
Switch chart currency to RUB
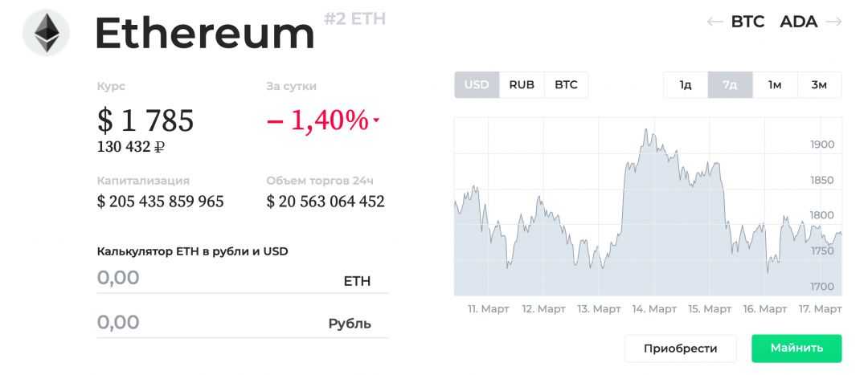(522, 85)
